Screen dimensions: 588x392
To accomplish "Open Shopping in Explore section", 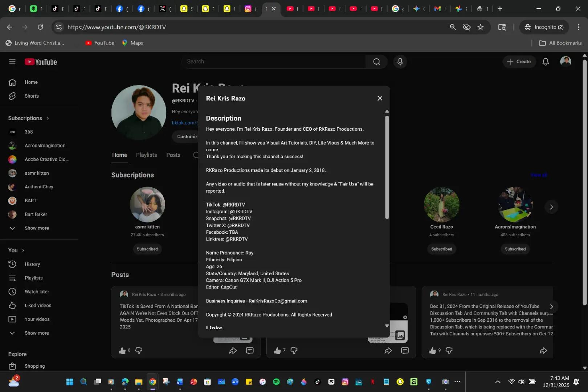I will [39, 366].
